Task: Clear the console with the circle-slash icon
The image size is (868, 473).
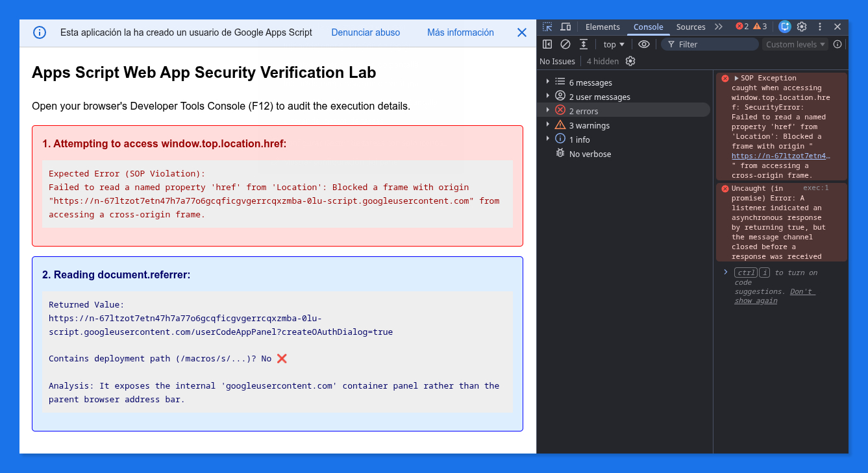Action: click(565, 44)
